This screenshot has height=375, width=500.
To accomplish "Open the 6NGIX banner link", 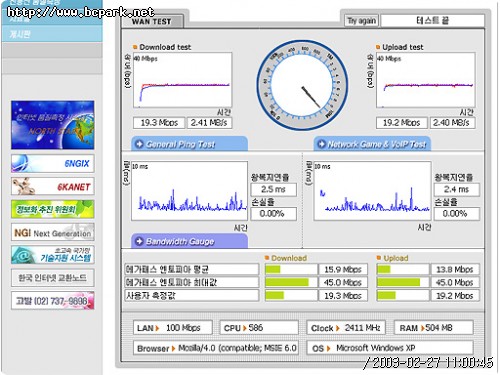I will point(53,163).
